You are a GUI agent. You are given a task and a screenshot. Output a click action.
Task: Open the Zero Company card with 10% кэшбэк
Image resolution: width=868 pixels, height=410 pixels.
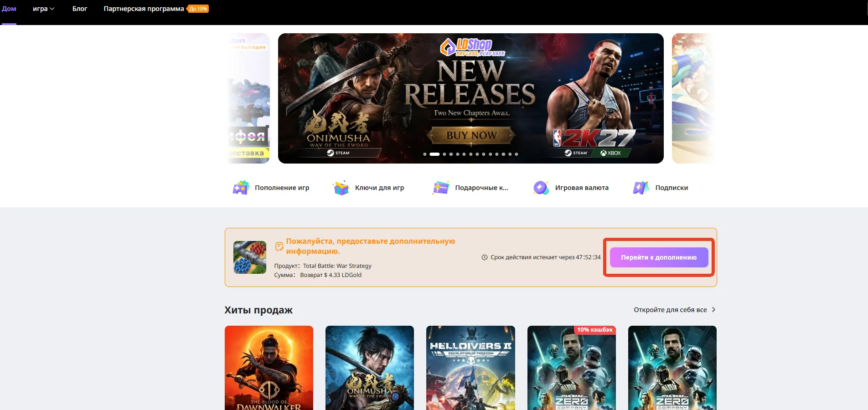coord(572,368)
